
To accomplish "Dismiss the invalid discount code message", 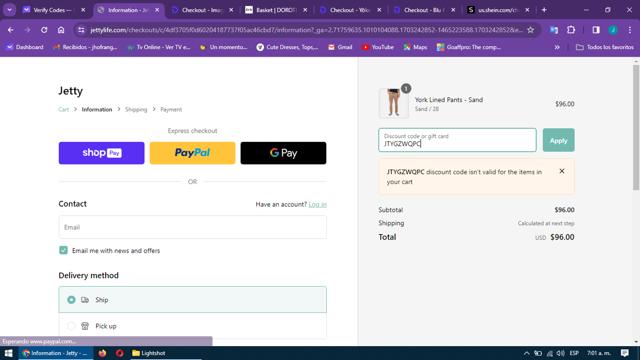I will [562, 171].
